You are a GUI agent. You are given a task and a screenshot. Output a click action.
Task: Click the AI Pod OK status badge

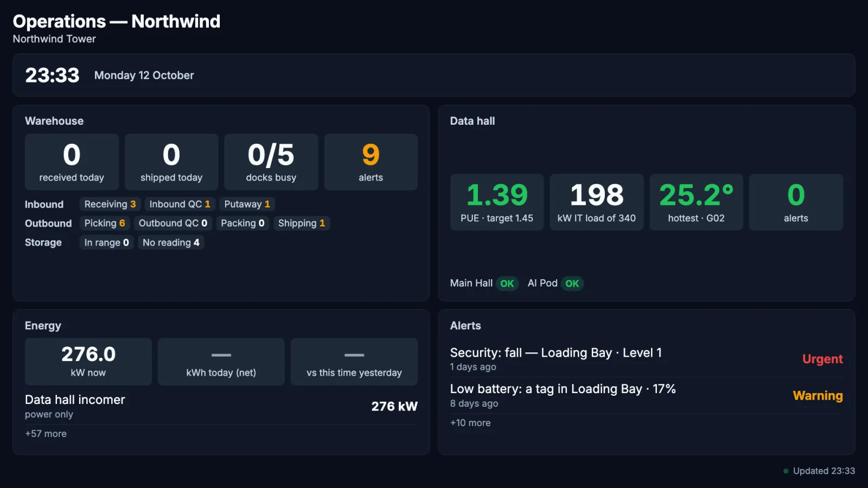click(x=572, y=284)
